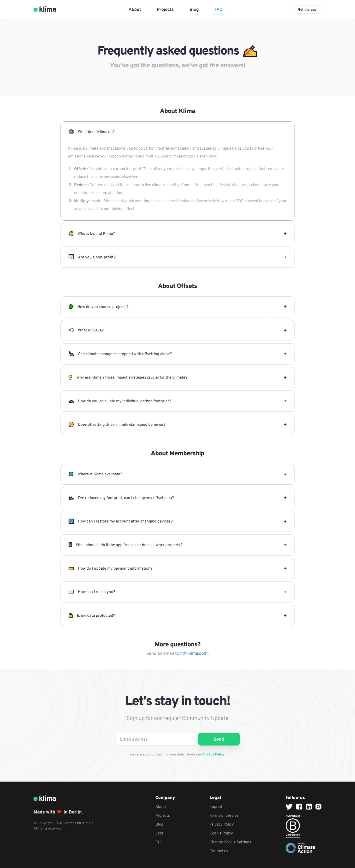
Task: Click the Instagram icon in footer
Action: pyautogui.click(x=318, y=806)
